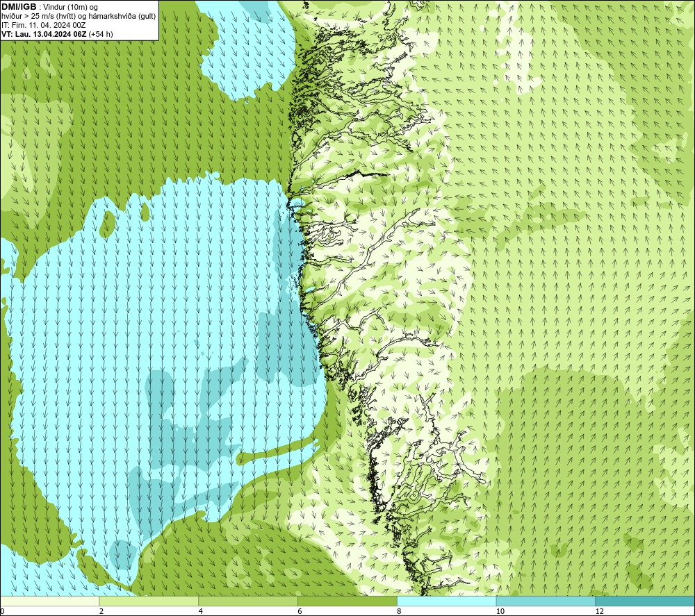Click the 'IT: Fim. 11. 04. 2024 00Z' line
Image resolution: width=695 pixels, height=616 pixels.
pyautogui.click(x=43, y=25)
